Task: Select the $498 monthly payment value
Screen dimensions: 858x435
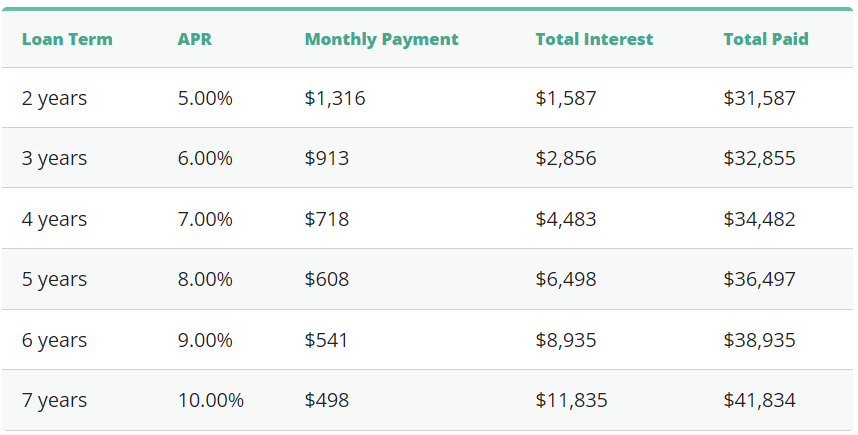Action: click(x=327, y=400)
